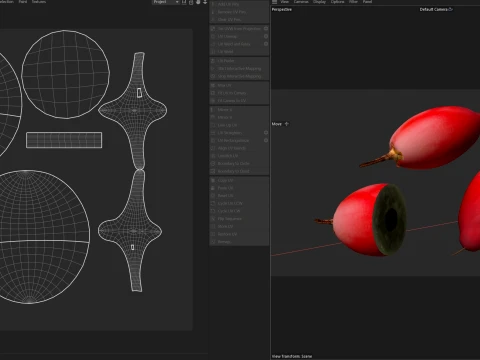Click the Move tool indicator in the viewport

pyautogui.click(x=280, y=124)
